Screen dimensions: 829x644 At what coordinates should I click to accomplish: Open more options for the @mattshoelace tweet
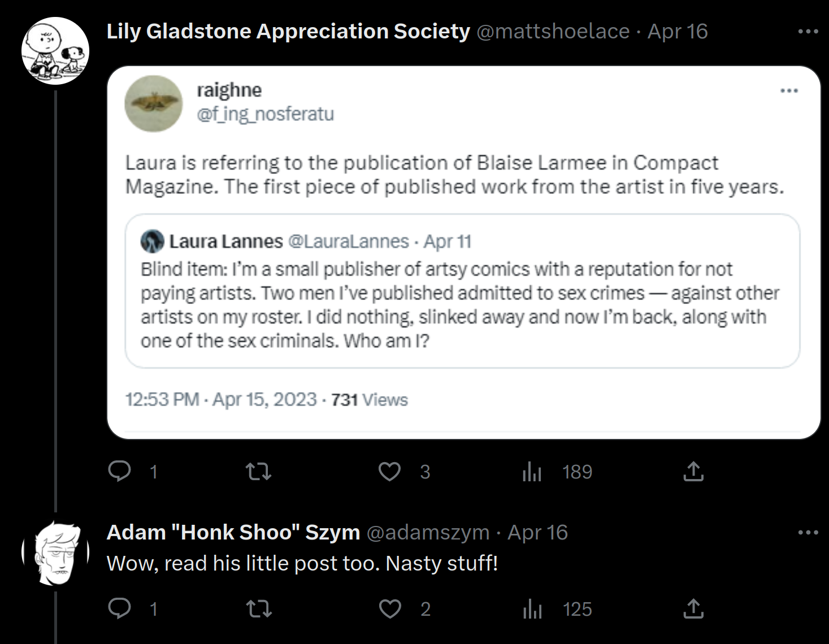click(x=808, y=32)
